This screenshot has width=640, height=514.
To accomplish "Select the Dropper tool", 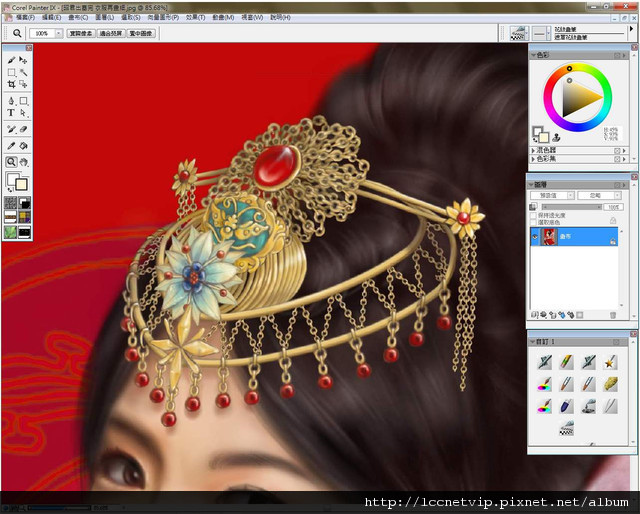I will pos(11,145).
